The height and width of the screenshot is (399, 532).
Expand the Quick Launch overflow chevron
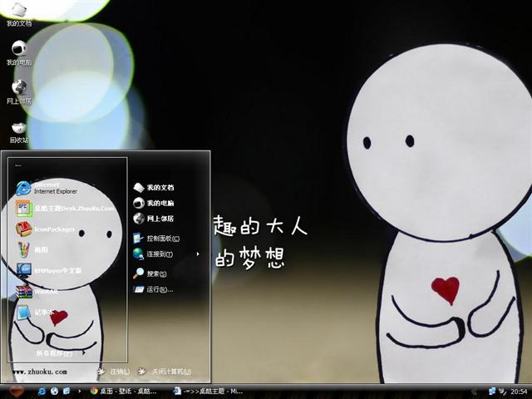[80, 392]
